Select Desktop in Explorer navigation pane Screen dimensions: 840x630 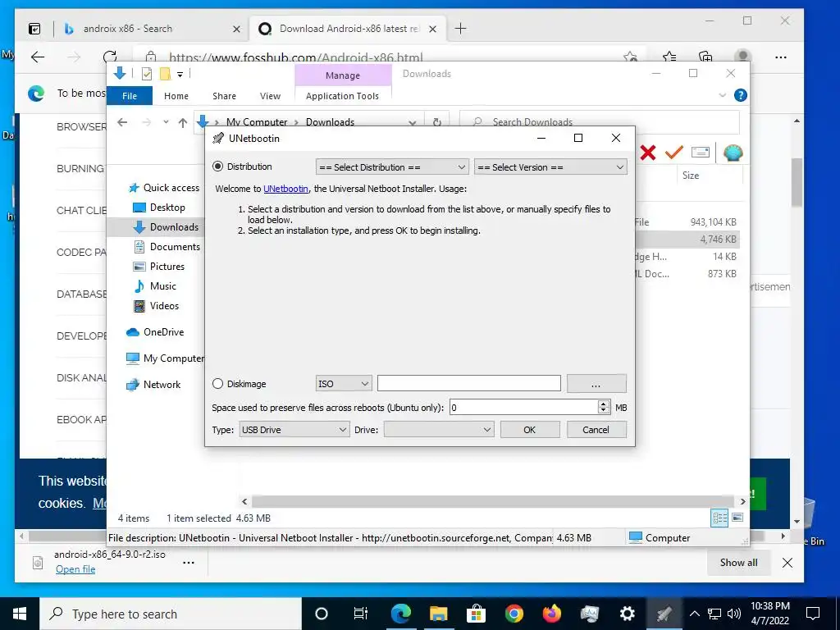pyautogui.click(x=167, y=208)
